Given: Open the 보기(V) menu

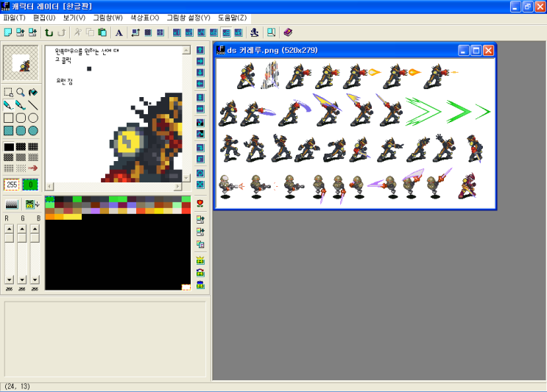Looking at the screenshot, I should click(74, 18).
